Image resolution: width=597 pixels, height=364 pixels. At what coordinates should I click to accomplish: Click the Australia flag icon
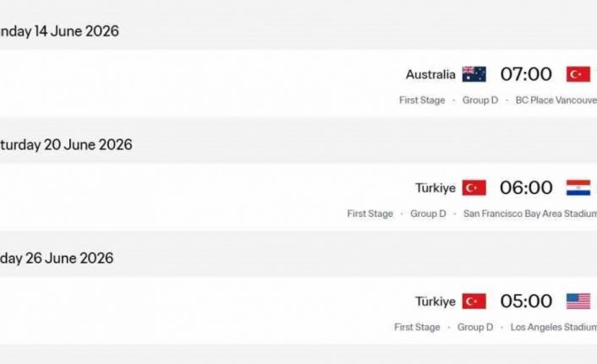474,74
